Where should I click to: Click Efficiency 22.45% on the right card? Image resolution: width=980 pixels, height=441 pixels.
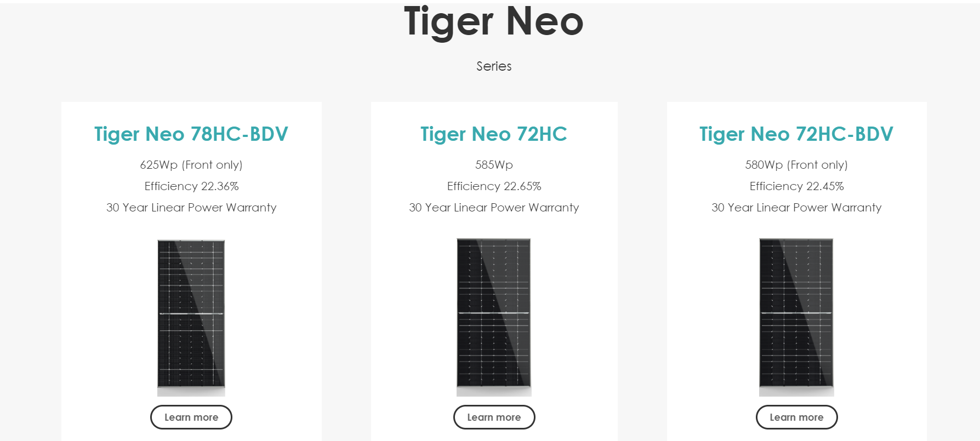[796, 186]
